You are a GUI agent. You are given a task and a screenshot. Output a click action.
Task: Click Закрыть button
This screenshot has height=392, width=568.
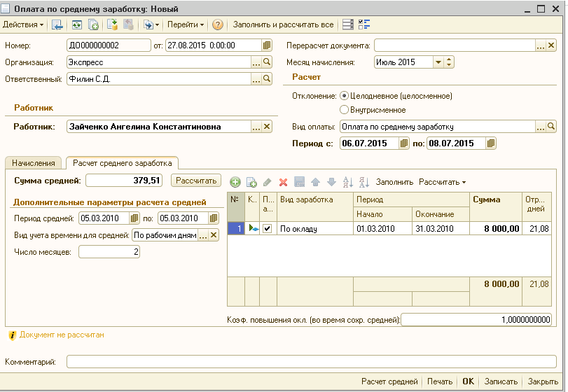tap(543, 381)
